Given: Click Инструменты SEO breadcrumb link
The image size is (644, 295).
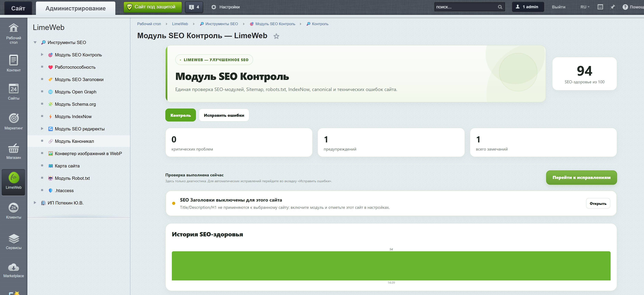Looking at the screenshot, I should [221, 24].
